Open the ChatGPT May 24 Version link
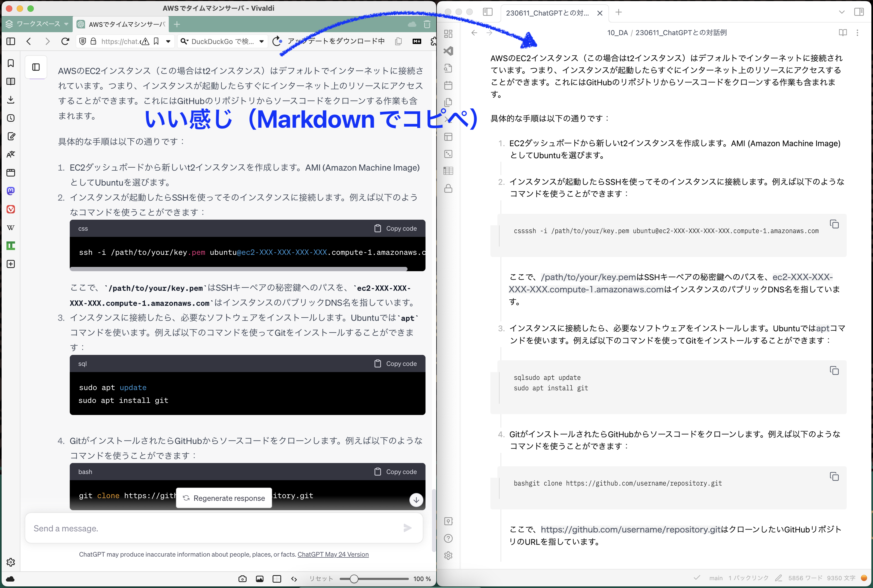Image resolution: width=873 pixels, height=588 pixels. (333, 554)
